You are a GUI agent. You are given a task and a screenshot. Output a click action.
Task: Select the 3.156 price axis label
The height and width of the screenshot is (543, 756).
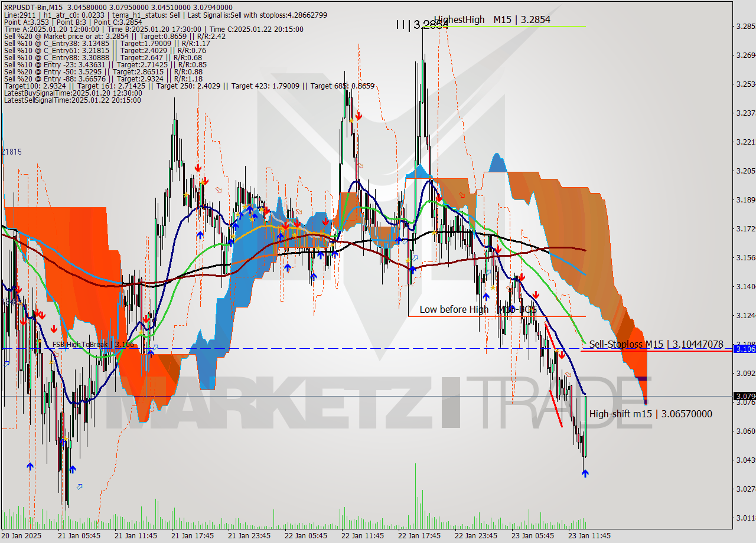[746, 258]
